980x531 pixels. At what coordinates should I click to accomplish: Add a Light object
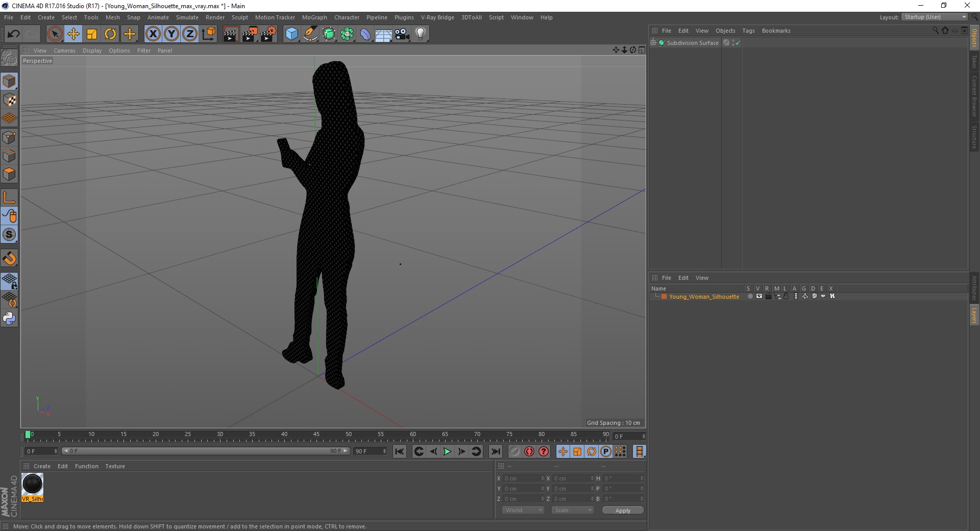421,34
